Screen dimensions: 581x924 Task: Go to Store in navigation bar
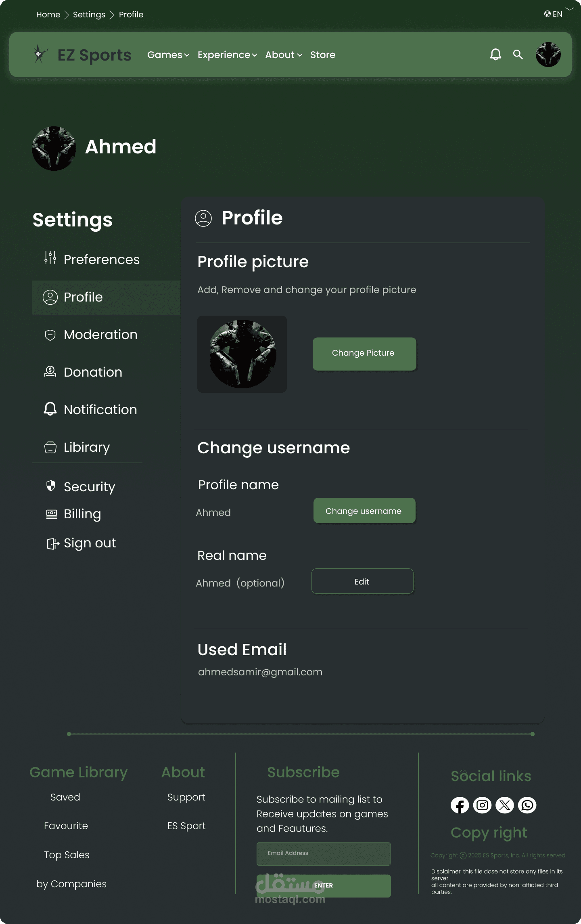coord(323,55)
